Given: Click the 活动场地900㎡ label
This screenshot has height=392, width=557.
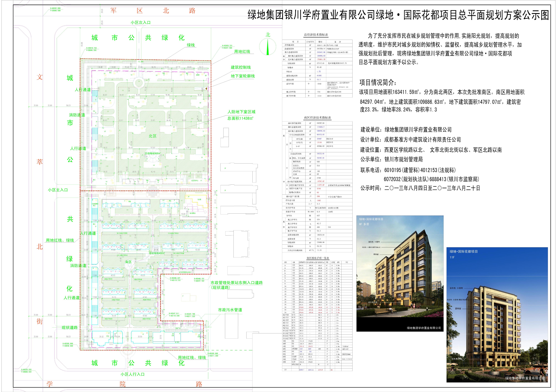Looking at the screenshot, I should pos(152,153).
